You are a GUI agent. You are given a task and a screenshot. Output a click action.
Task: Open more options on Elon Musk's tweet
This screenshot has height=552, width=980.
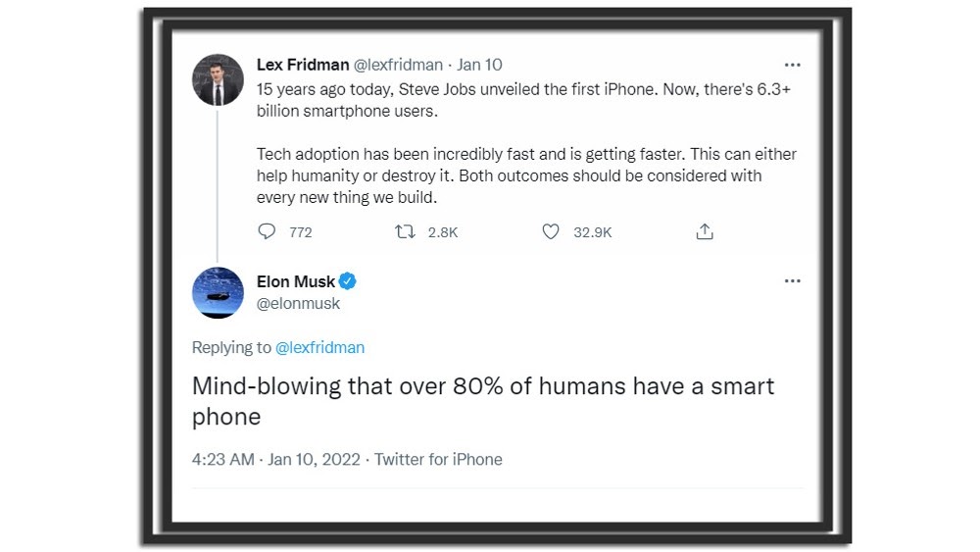click(792, 281)
